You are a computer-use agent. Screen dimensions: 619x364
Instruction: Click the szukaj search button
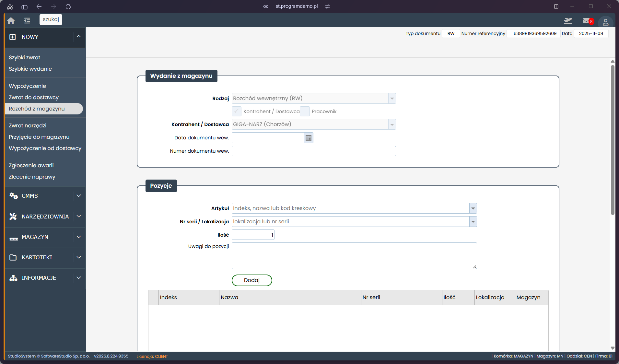point(51,19)
